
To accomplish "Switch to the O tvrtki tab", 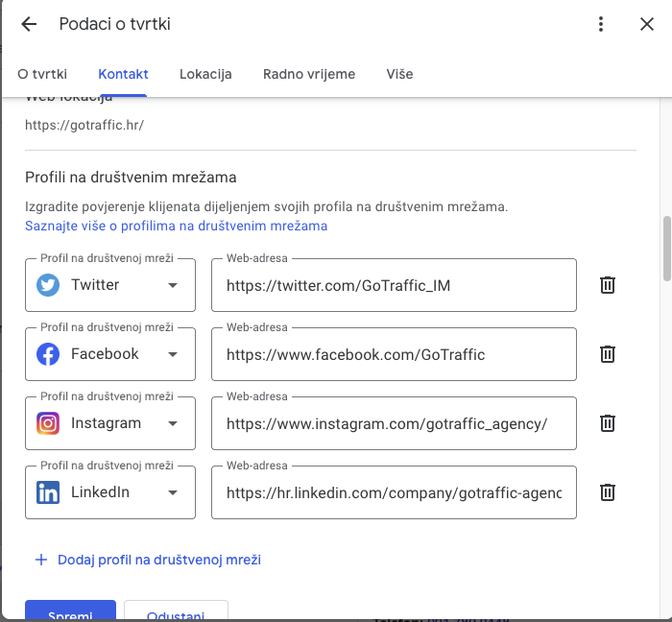I will click(x=42, y=74).
